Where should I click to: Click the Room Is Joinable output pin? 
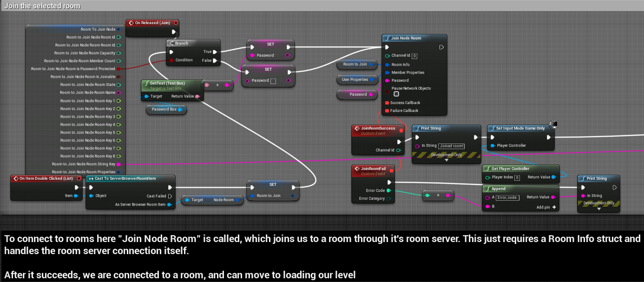pyautogui.click(x=118, y=77)
